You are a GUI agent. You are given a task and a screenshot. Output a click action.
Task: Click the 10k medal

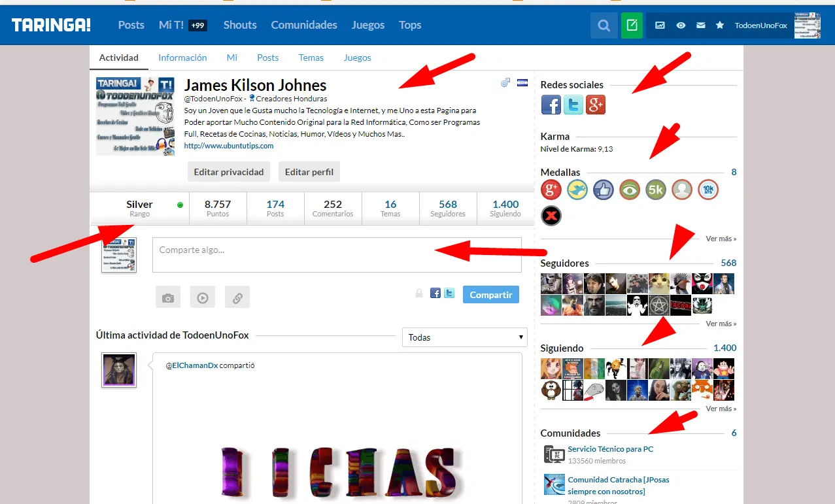pyautogui.click(x=708, y=190)
